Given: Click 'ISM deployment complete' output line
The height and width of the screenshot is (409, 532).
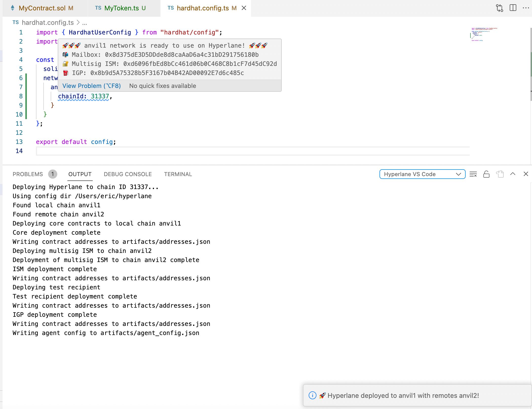Looking at the screenshot, I should point(55,269).
